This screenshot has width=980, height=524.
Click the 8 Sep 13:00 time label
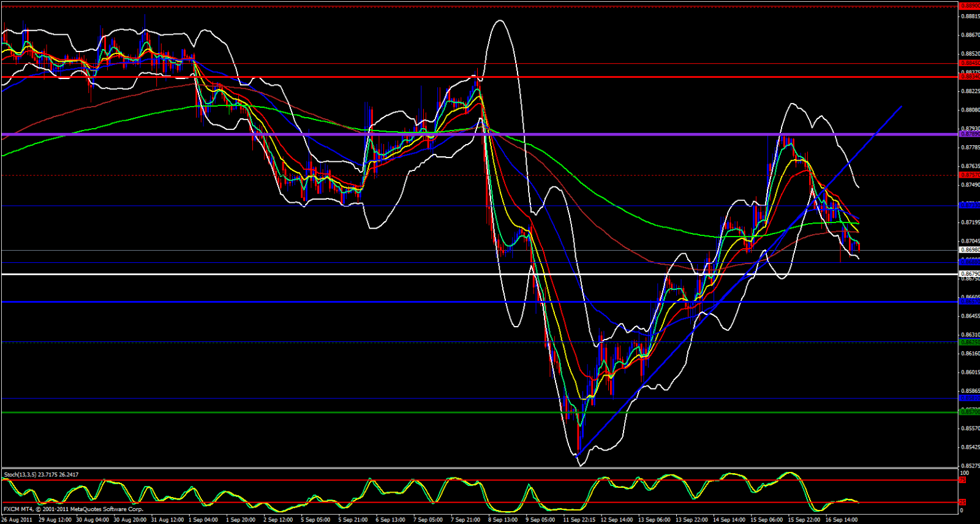click(x=503, y=520)
